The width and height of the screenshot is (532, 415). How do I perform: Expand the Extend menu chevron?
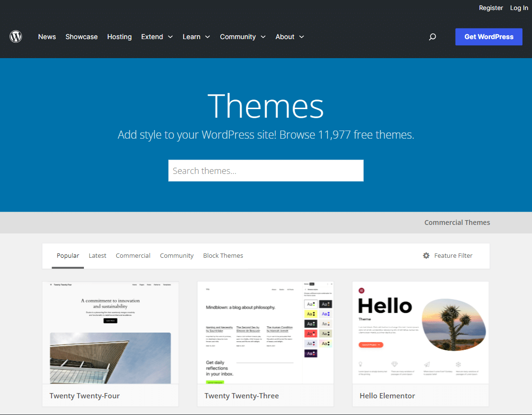(x=170, y=37)
